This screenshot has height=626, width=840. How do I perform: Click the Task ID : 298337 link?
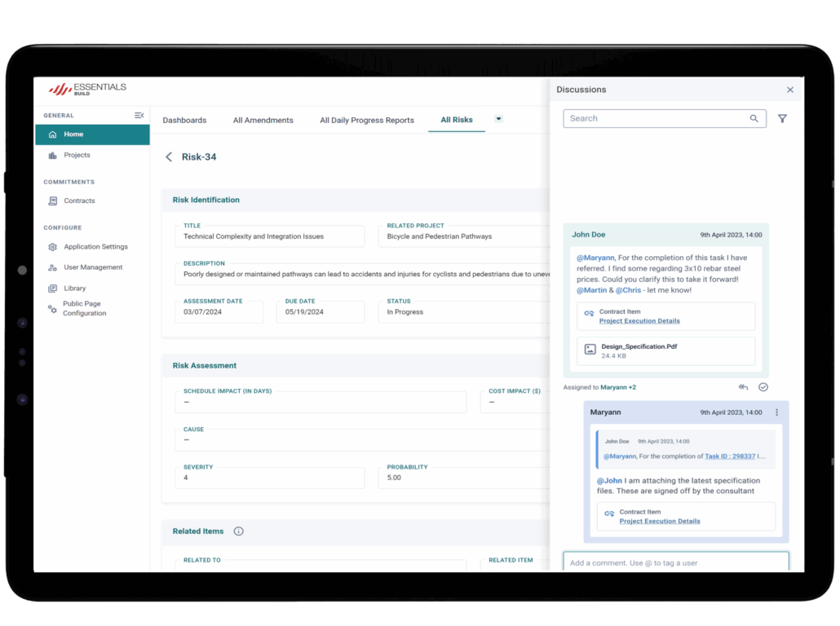[x=730, y=456]
